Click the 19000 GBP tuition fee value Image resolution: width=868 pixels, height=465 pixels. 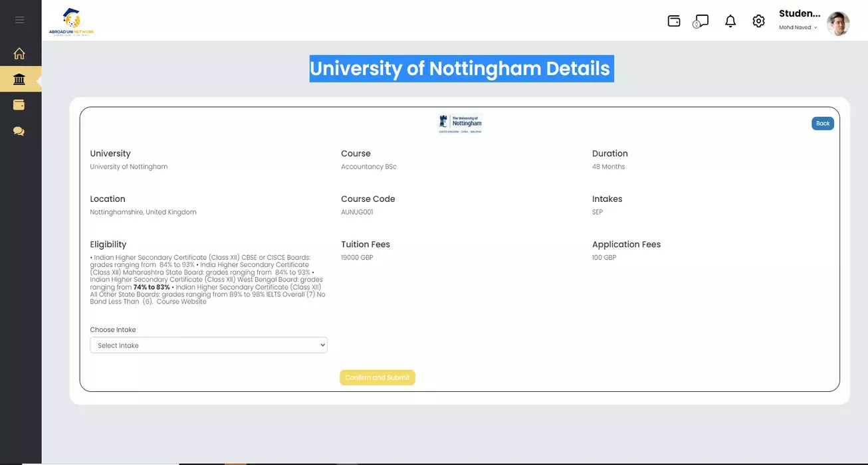(357, 258)
